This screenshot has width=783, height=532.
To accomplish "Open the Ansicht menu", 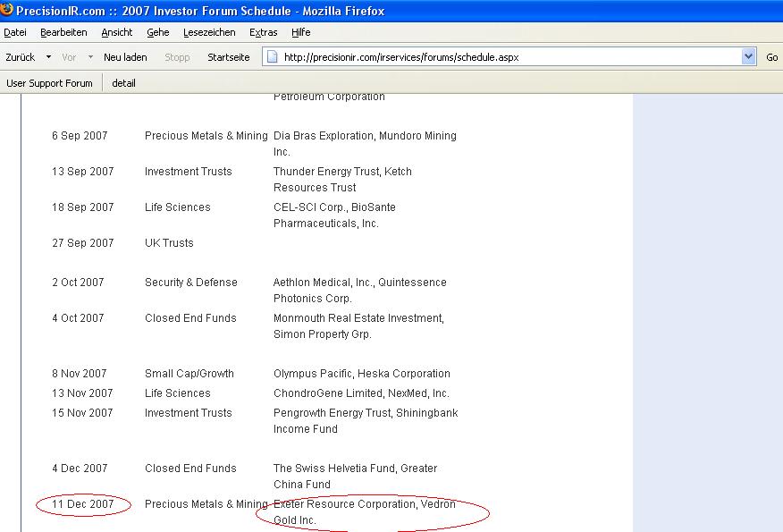I will pyautogui.click(x=116, y=32).
